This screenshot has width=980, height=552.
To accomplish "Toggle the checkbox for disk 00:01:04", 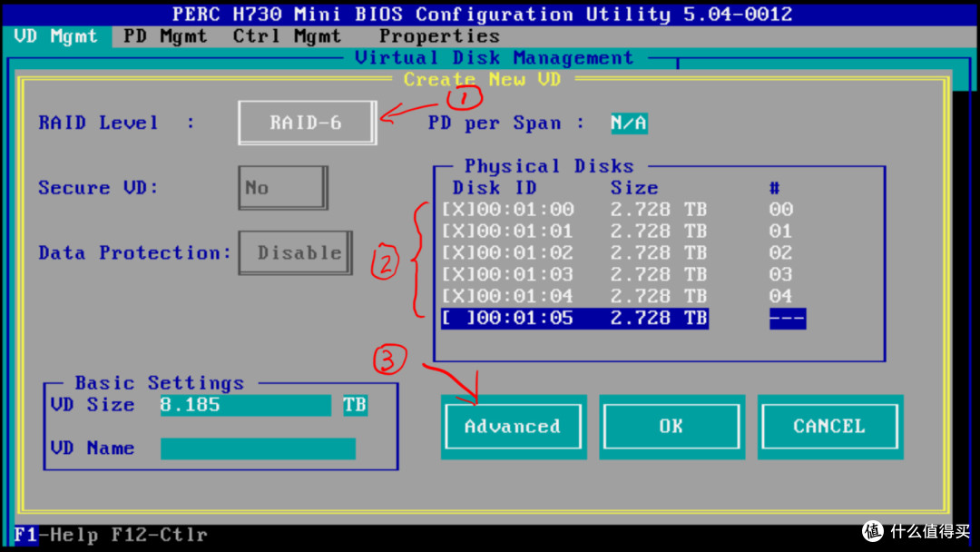I will 459,296.
